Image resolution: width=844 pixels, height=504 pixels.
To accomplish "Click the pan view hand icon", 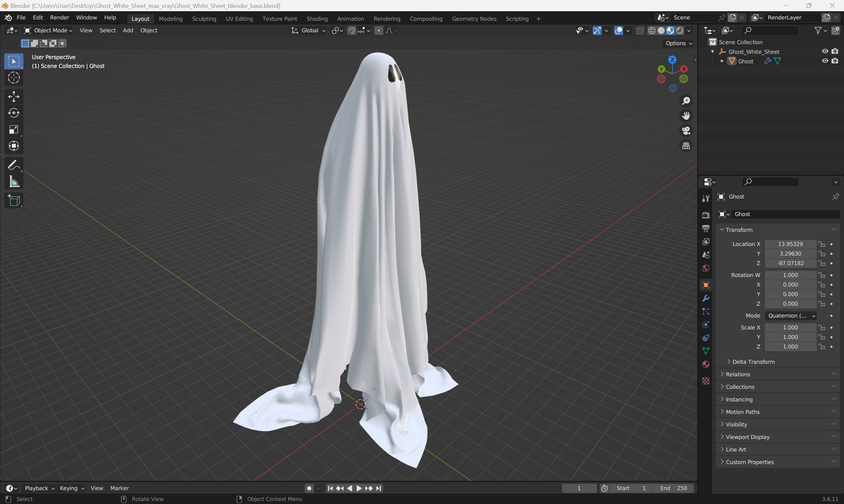I will tap(686, 116).
